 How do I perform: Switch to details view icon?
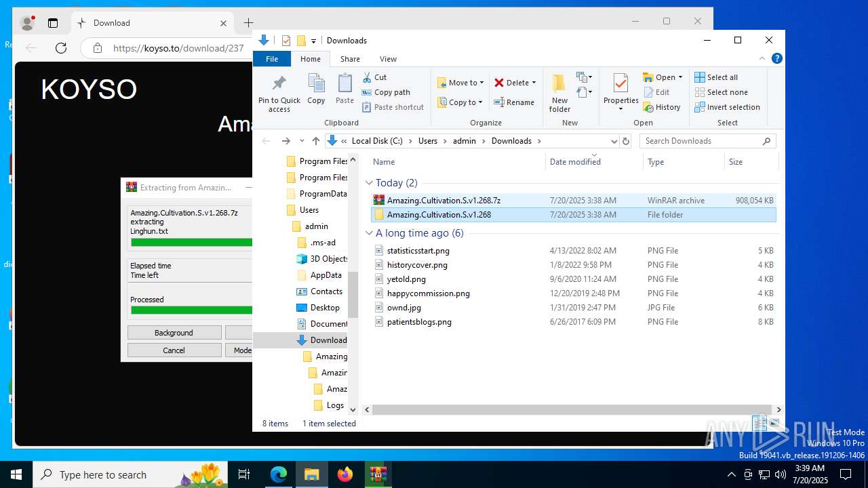(x=760, y=424)
